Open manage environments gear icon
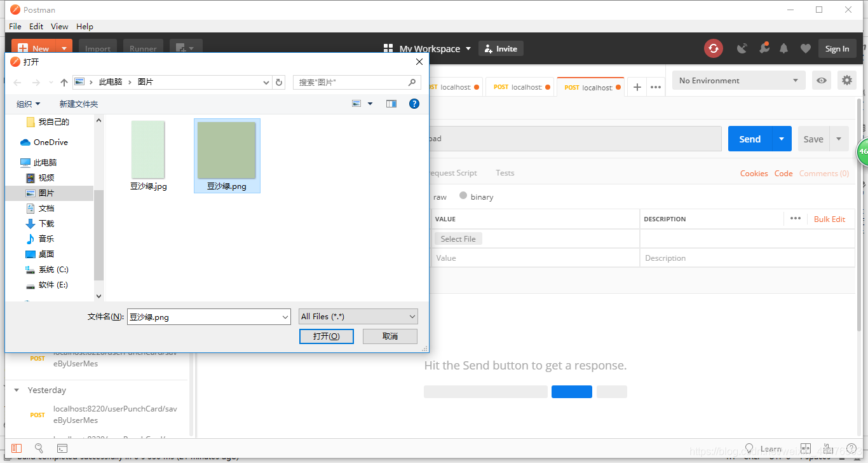The height and width of the screenshot is (463, 868). (x=846, y=80)
